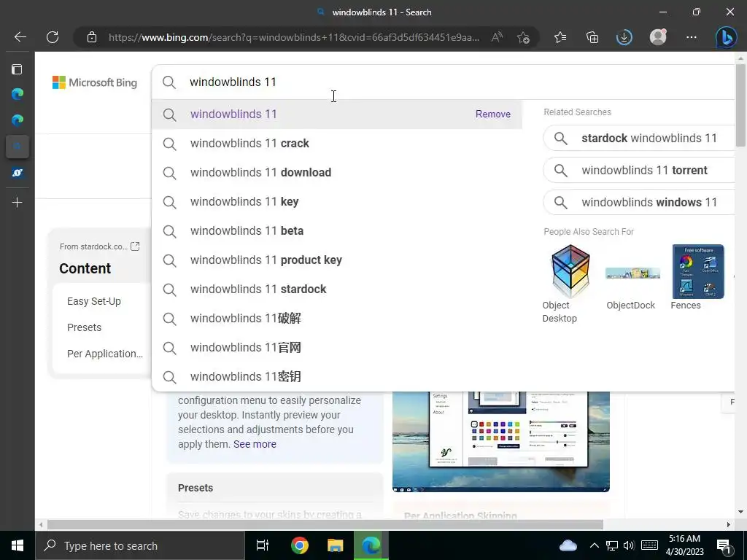Open Settings and more ellipsis menu
This screenshot has height=560, width=747.
click(692, 37)
